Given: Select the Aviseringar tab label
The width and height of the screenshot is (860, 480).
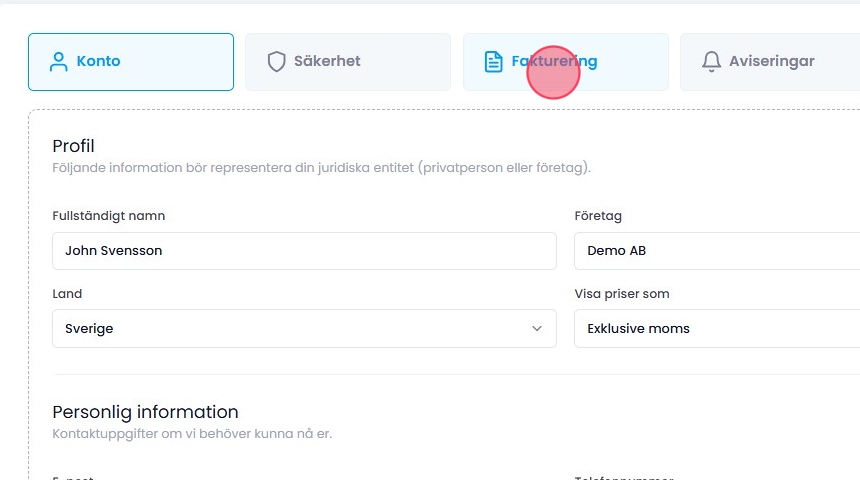Looking at the screenshot, I should pyautogui.click(x=771, y=62).
